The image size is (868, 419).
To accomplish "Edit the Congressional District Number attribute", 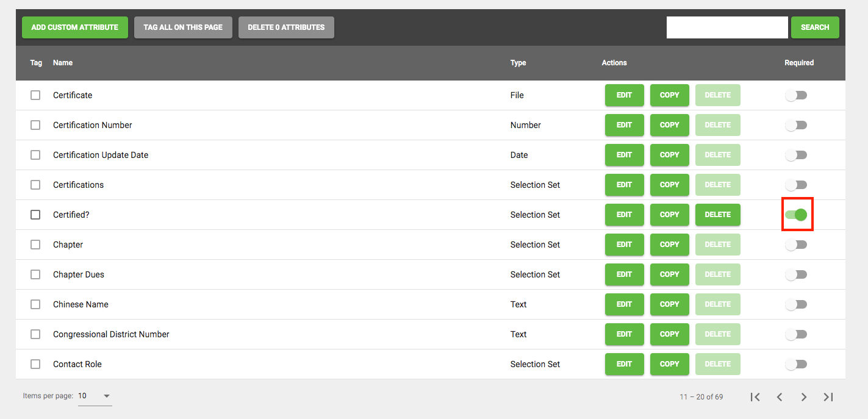I will (x=625, y=334).
